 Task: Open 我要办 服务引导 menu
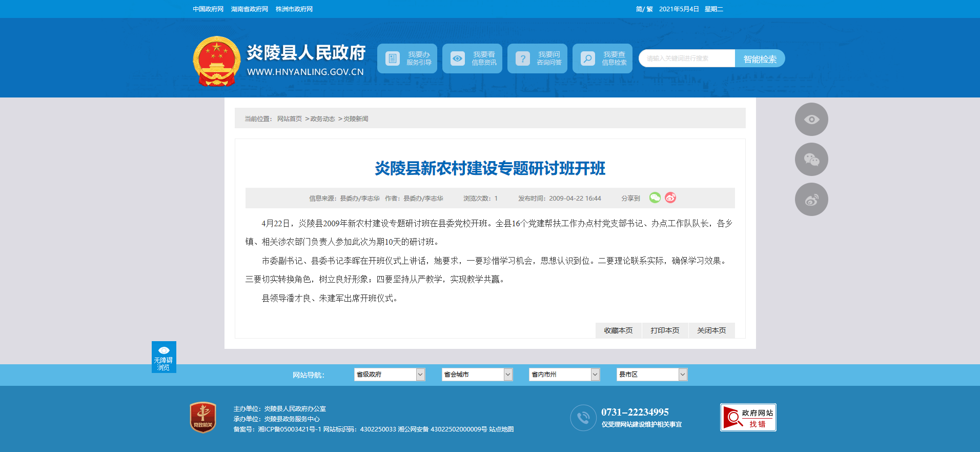coord(407,58)
